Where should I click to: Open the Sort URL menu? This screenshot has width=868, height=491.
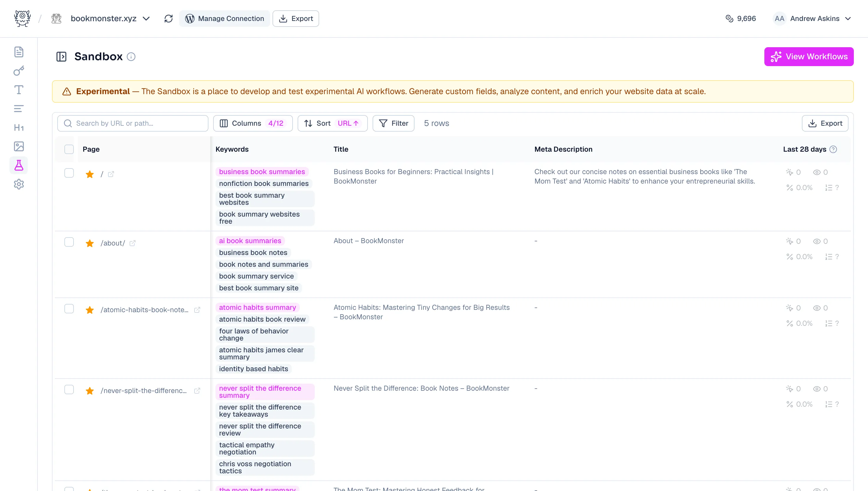click(332, 123)
